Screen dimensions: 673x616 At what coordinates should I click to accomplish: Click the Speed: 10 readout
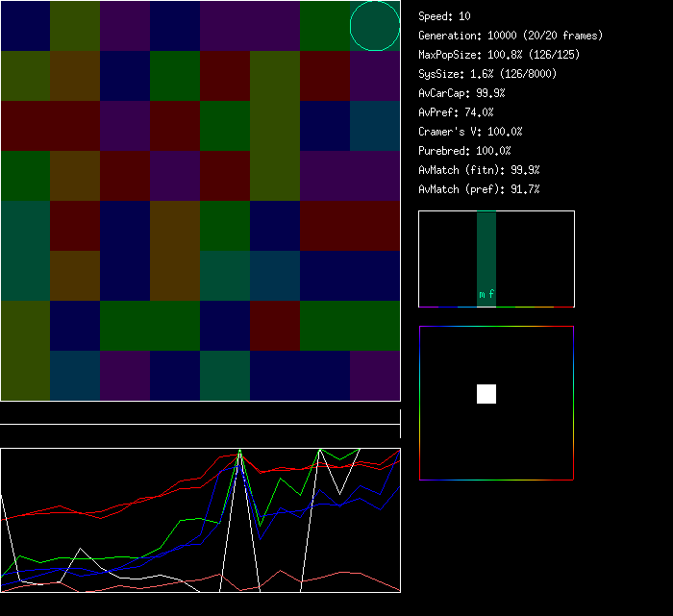pyautogui.click(x=445, y=16)
